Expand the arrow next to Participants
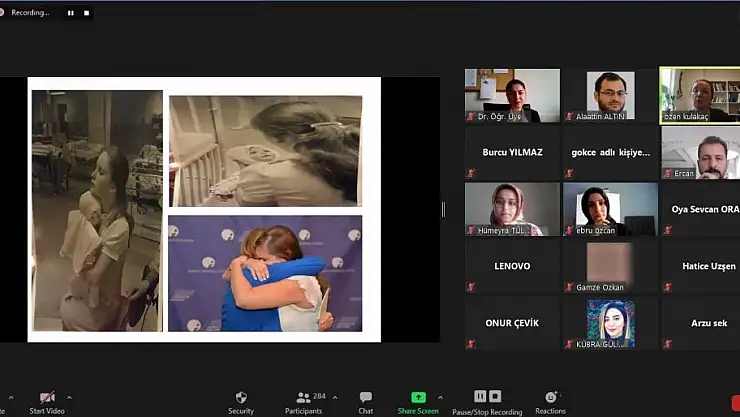740x417 pixels. click(335, 398)
